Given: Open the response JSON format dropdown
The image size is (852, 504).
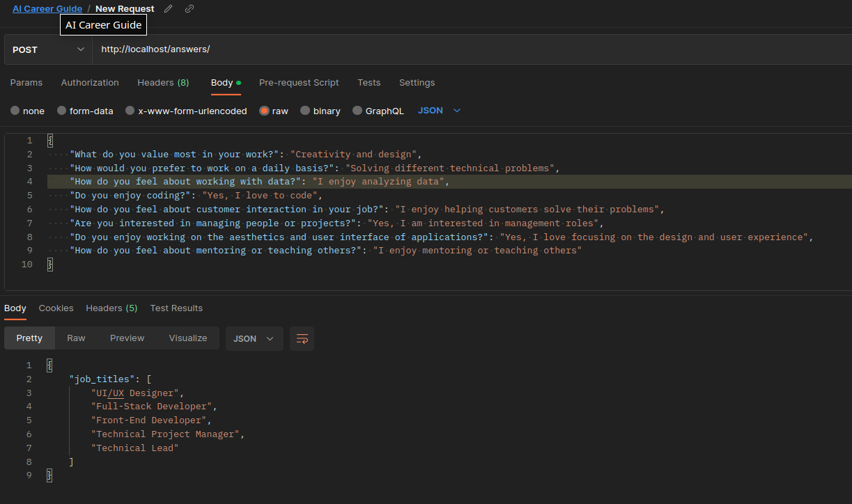Looking at the screenshot, I should click(254, 338).
